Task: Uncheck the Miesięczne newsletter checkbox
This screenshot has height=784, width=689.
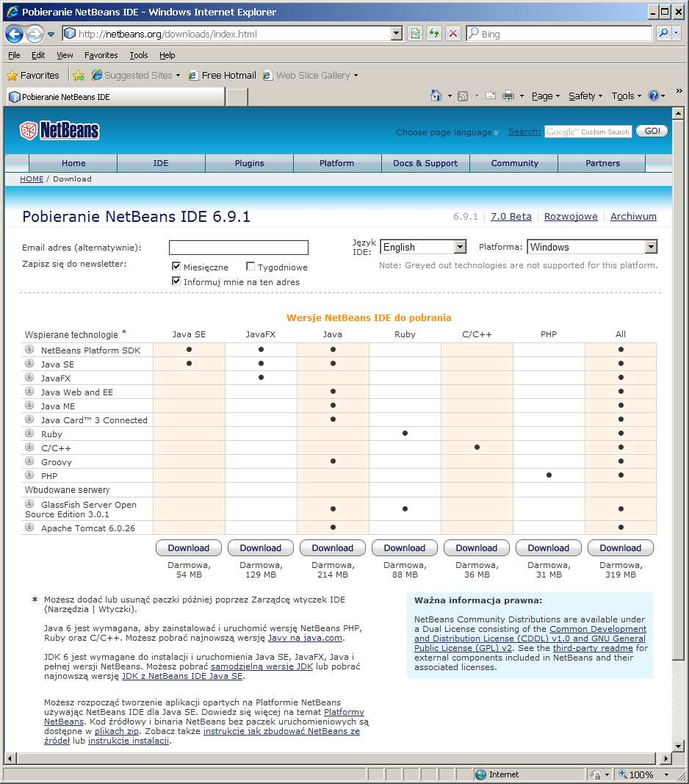Action: point(176,267)
